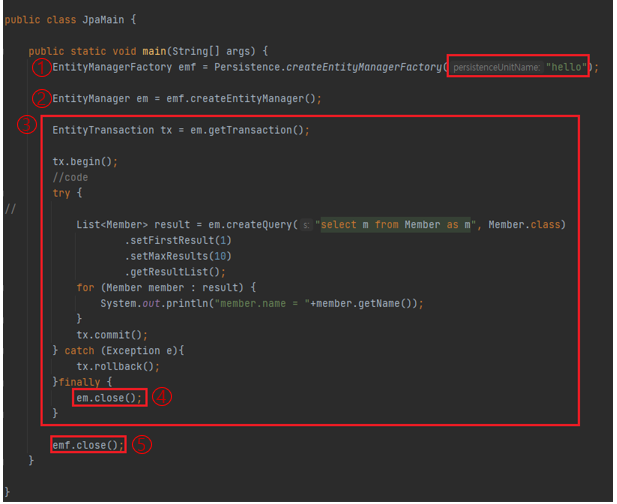Click tx.commit() line
Screen dimensions: 617x504
(112, 335)
